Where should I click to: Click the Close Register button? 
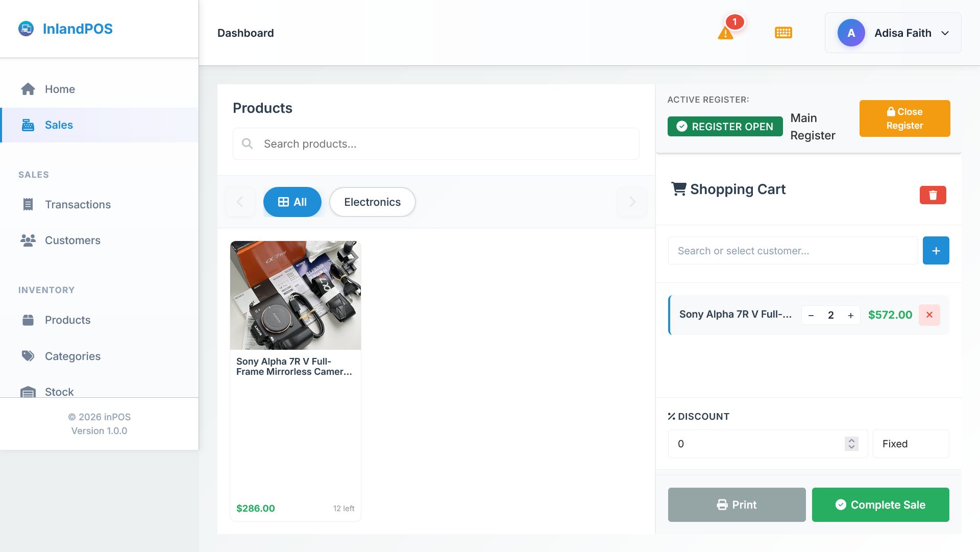904,118
